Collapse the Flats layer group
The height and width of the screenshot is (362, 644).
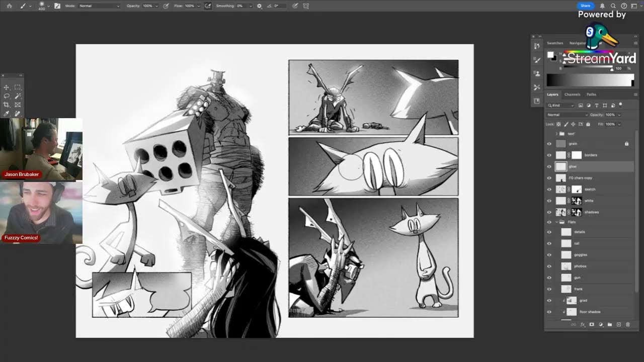tap(556, 222)
